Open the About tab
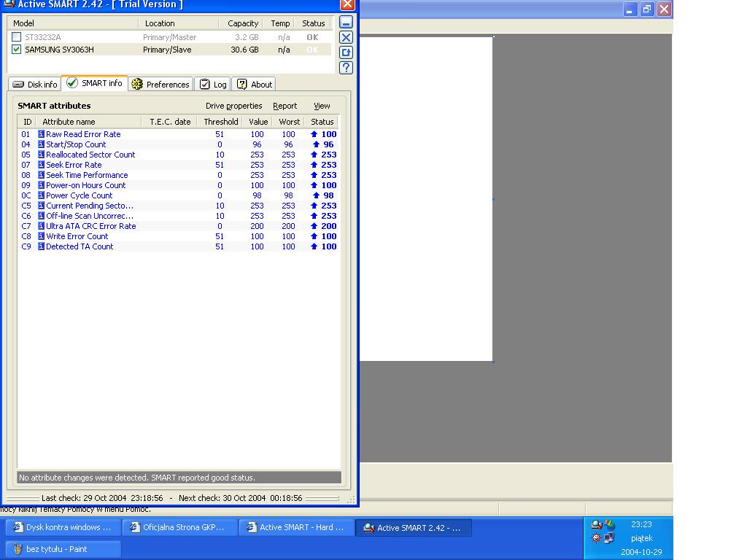 point(253,83)
